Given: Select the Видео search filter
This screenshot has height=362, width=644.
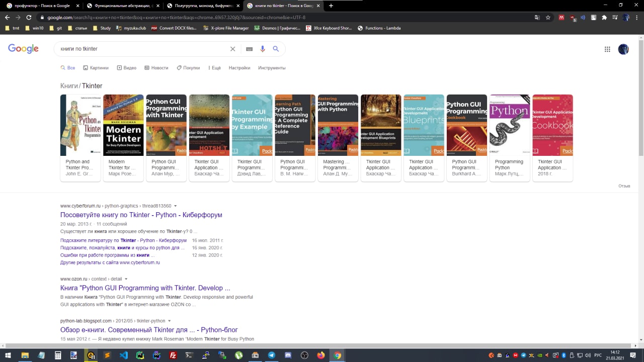Looking at the screenshot, I should [127, 68].
